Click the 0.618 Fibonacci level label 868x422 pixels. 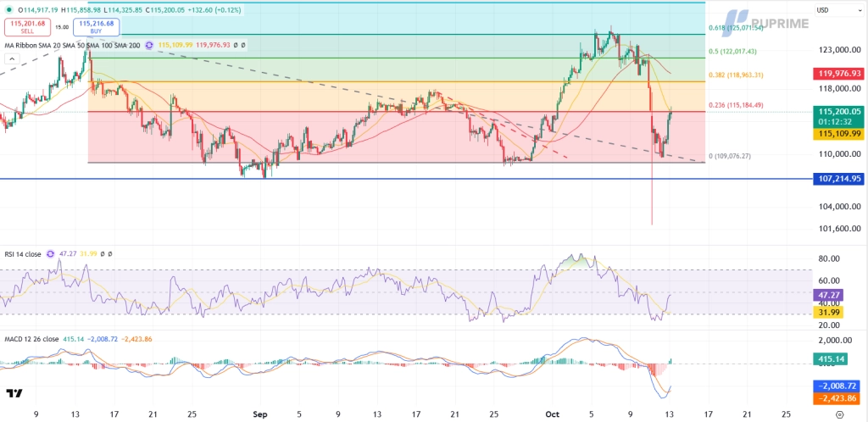pos(736,28)
